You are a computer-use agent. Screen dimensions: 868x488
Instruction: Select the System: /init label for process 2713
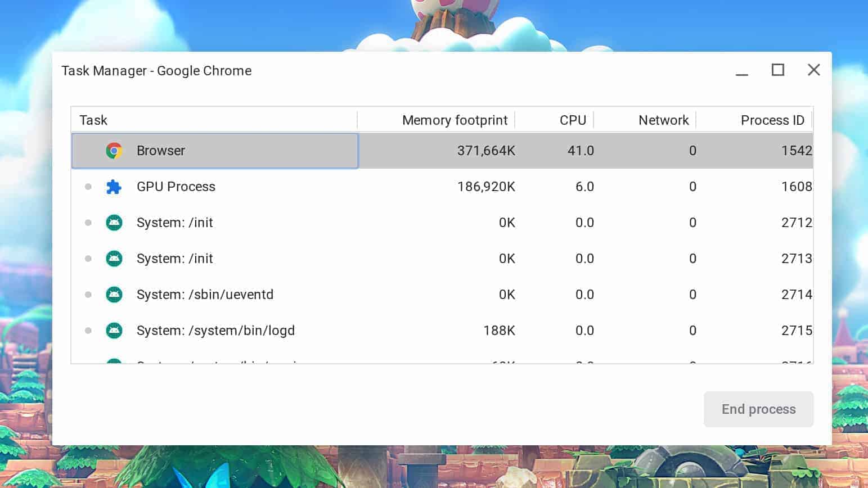tap(175, 259)
